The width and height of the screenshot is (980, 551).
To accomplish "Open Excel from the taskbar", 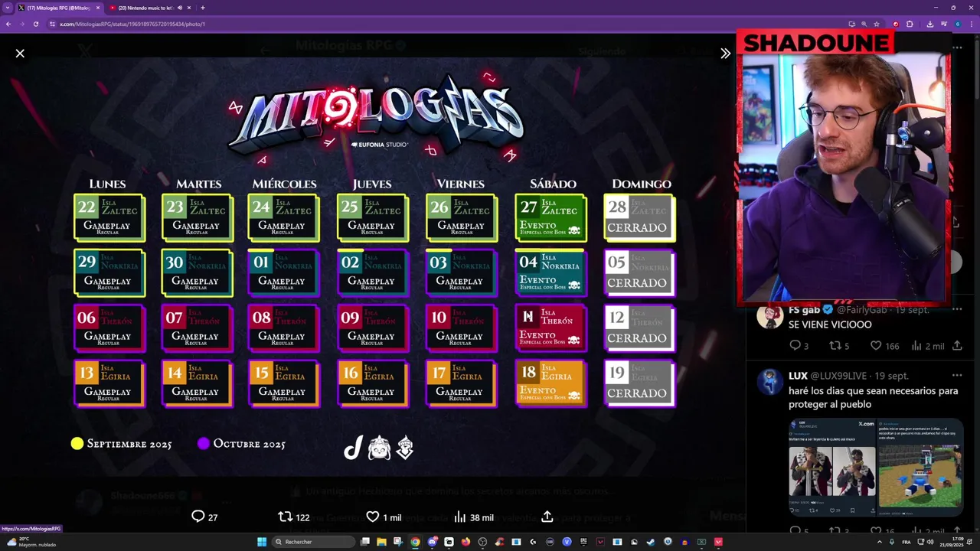I will [x=701, y=542].
